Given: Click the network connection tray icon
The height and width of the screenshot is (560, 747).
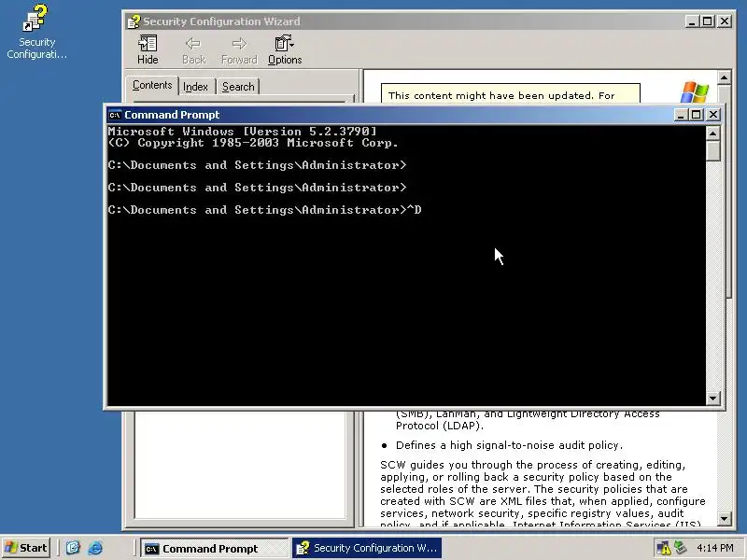Looking at the screenshot, I should coord(680,548).
